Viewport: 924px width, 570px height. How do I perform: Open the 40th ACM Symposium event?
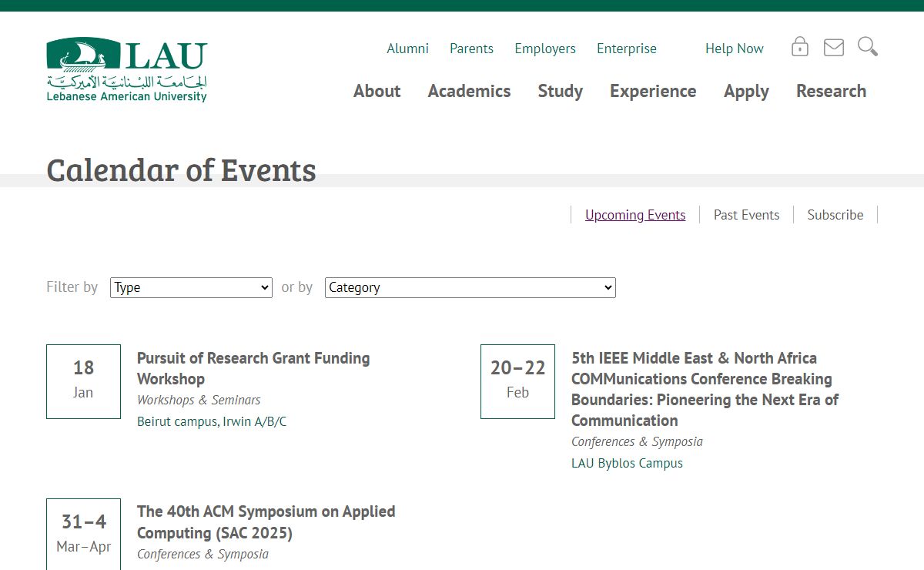point(266,522)
